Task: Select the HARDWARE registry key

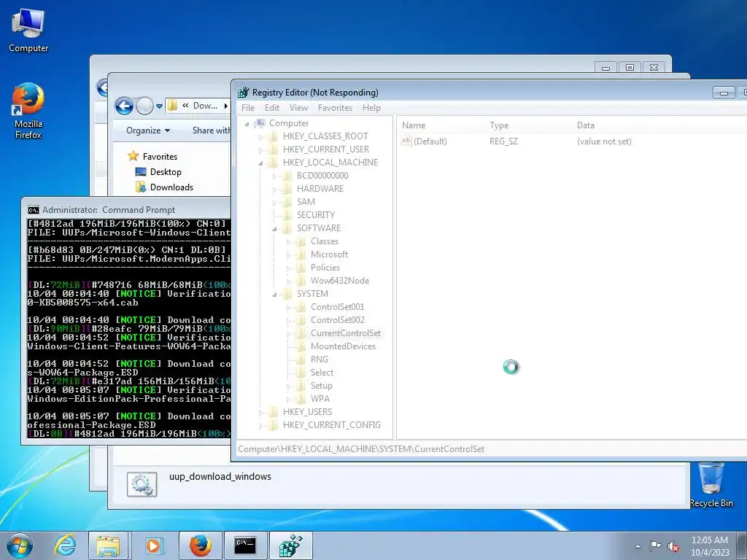Action: (x=320, y=189)
